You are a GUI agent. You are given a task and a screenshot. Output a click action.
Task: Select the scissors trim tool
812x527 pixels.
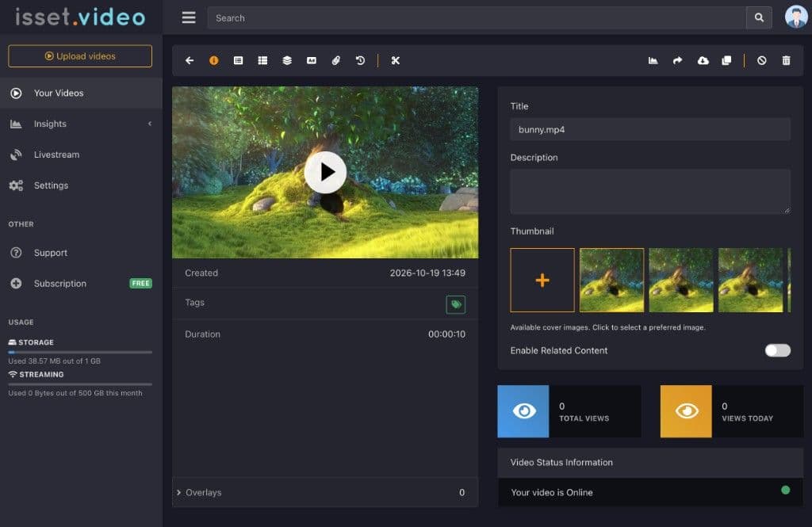point(396,60)
